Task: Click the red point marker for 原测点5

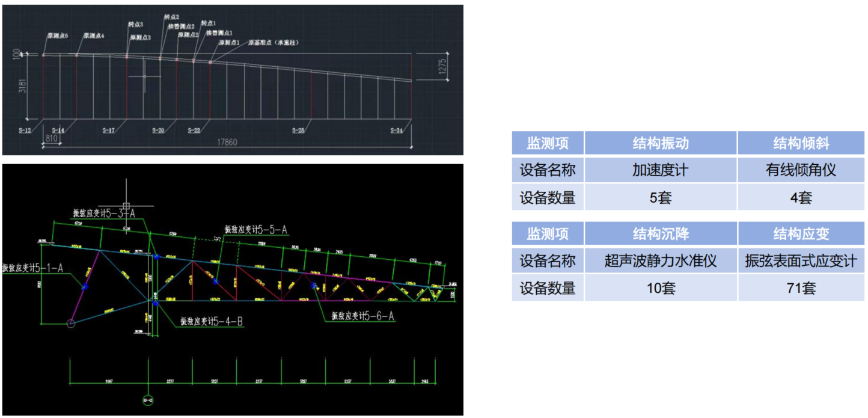Action: click(x=43, y=55)
